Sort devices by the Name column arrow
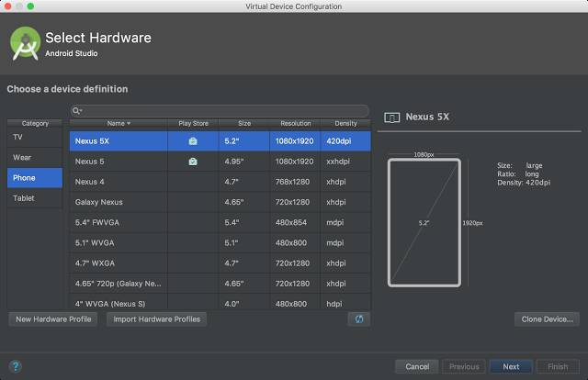Screen dimensions: 588x380 click(x=129, y=123)
